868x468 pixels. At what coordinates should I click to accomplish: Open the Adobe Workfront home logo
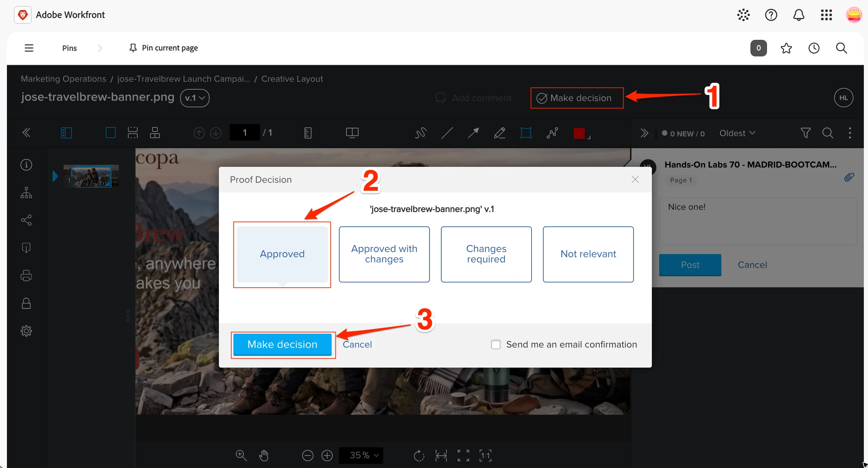(x=23, y=15)
